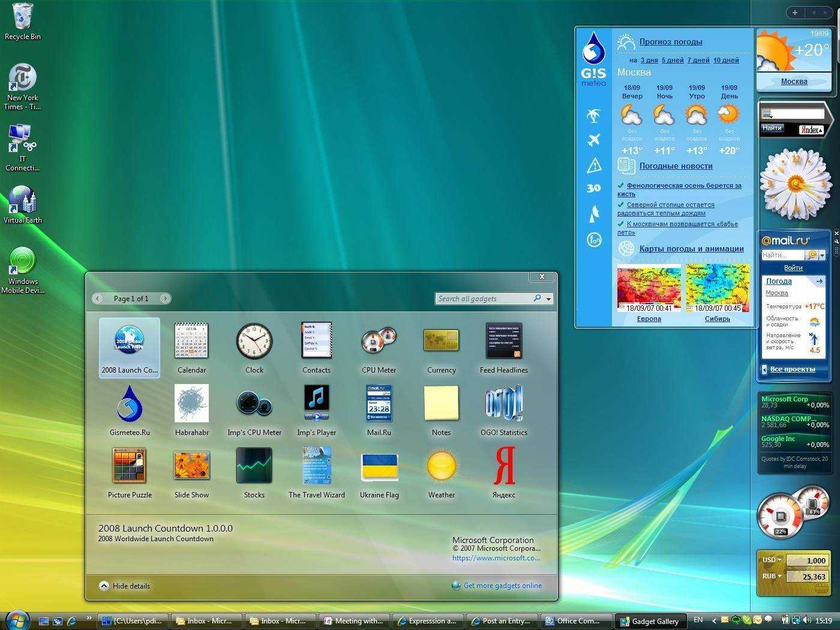840x630 pixels.
Task: Click the Gismeteo.Ru gadget icon
Action: point(129,404)
